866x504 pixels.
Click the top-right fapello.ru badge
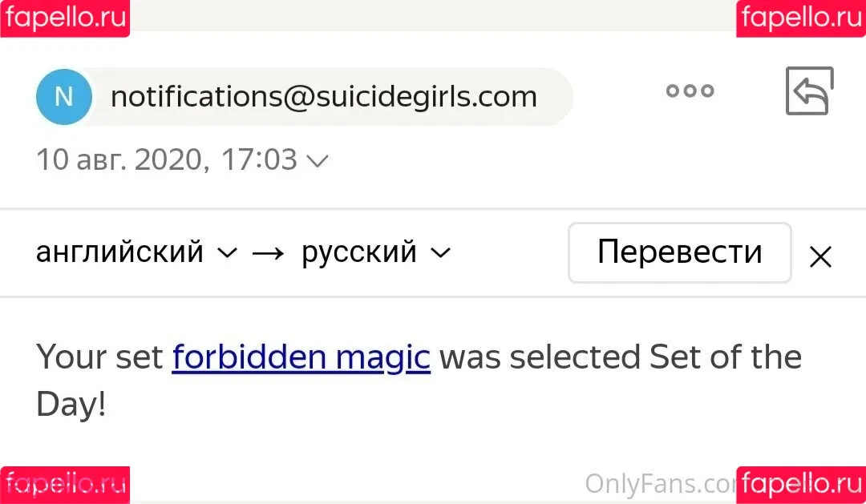[801, 18]
